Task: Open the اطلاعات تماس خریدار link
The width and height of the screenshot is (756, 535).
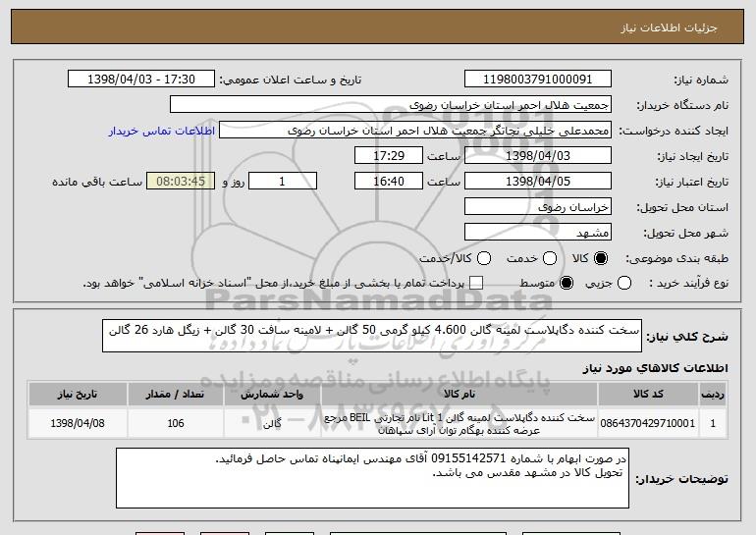Action: click(162, 132)
